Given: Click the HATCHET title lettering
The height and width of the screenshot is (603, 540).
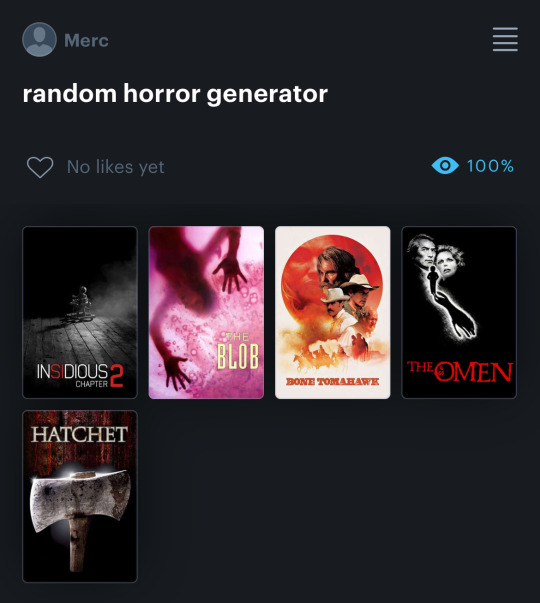Looking at the screenshot, I should [80, 435].
